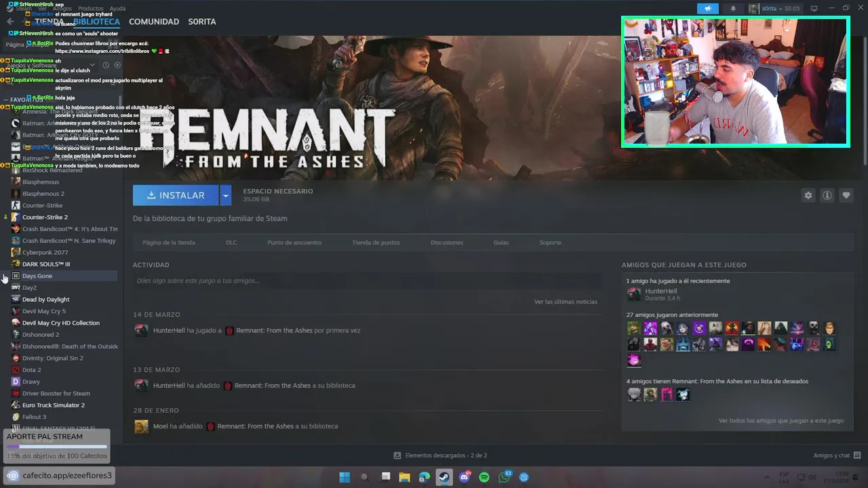The width and height of the screenshot is (868, 488).
Task: Open Ver todos los amigos link
Action: [781, 421]
